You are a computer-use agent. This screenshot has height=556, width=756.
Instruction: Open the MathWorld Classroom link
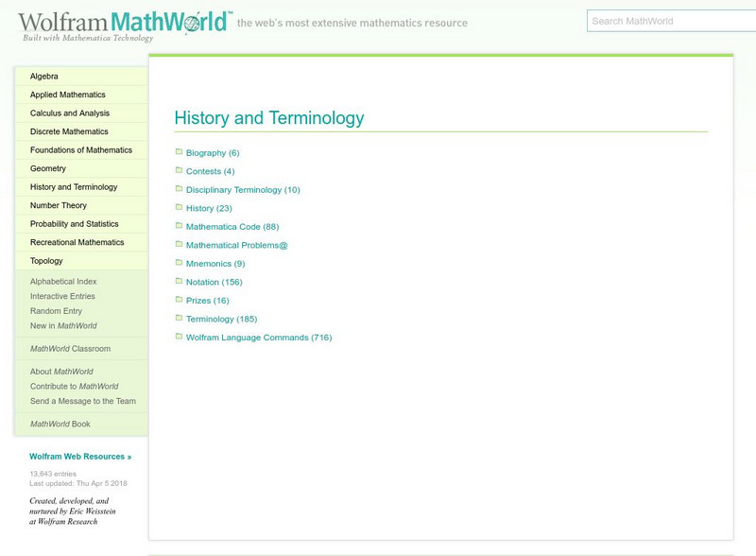70,349
